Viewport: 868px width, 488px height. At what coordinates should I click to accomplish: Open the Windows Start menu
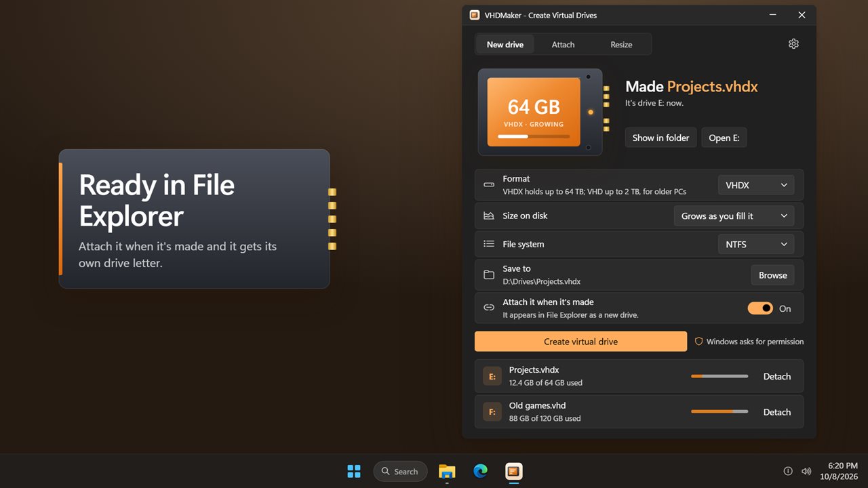coord(354,471)
